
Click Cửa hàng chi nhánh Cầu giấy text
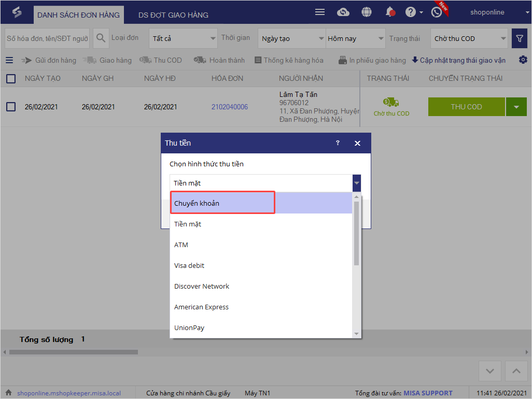(x=188, y=393)
